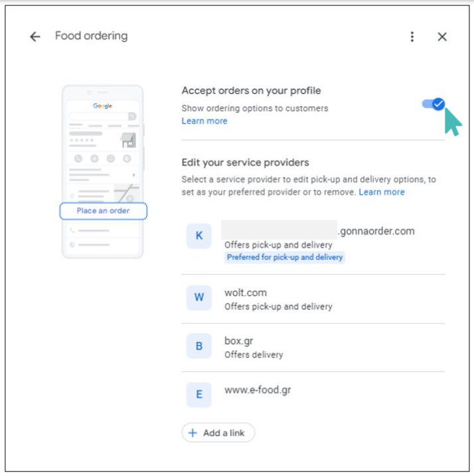The height and width of the screenshot is (476, 474).
Task: Select the K provider avatar icon
Action: coord(199,236)
